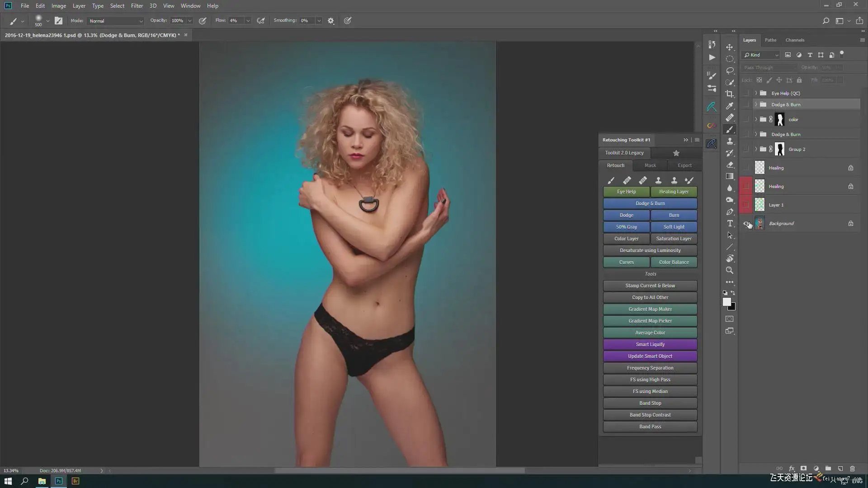This screenshot has width=868, height=488.
Task: Expand the Eye Help (QC) group
Action: (756, 93)
